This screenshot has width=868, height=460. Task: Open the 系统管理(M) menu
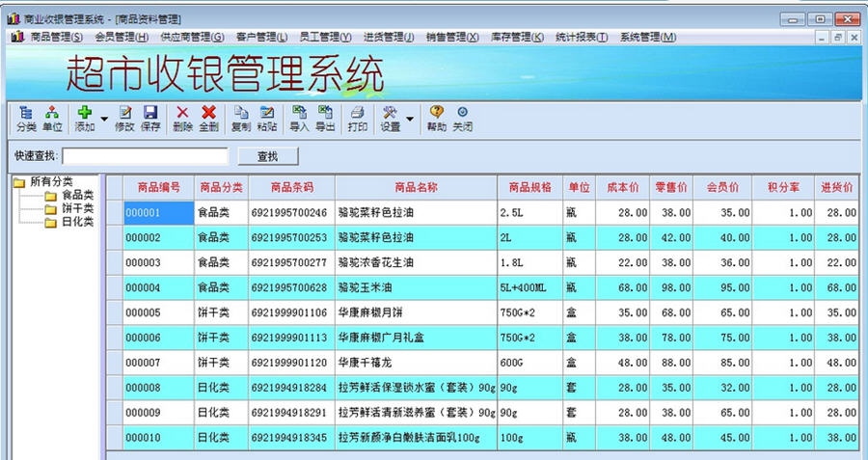click(648, 37)
